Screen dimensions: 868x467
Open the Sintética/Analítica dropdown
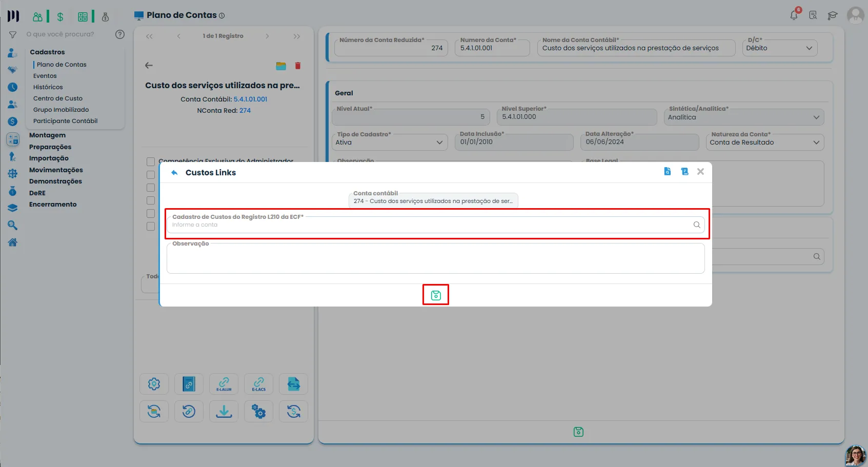coord(744,117)
